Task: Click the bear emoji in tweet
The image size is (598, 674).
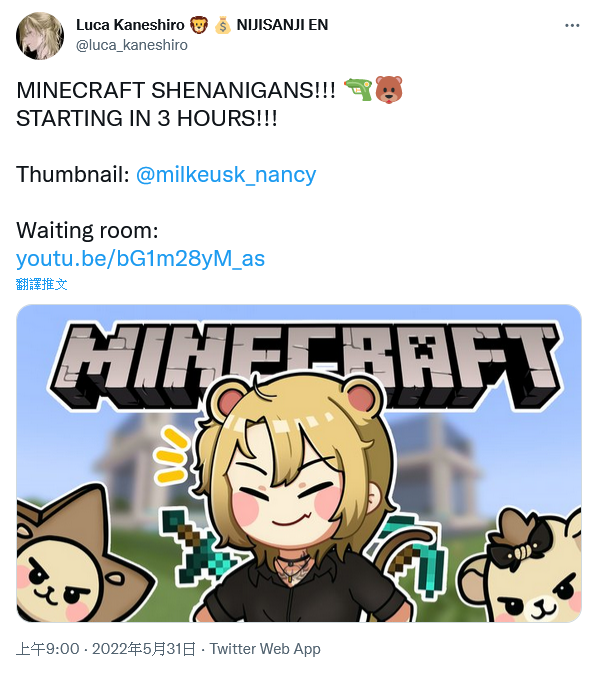Action: 389,89
